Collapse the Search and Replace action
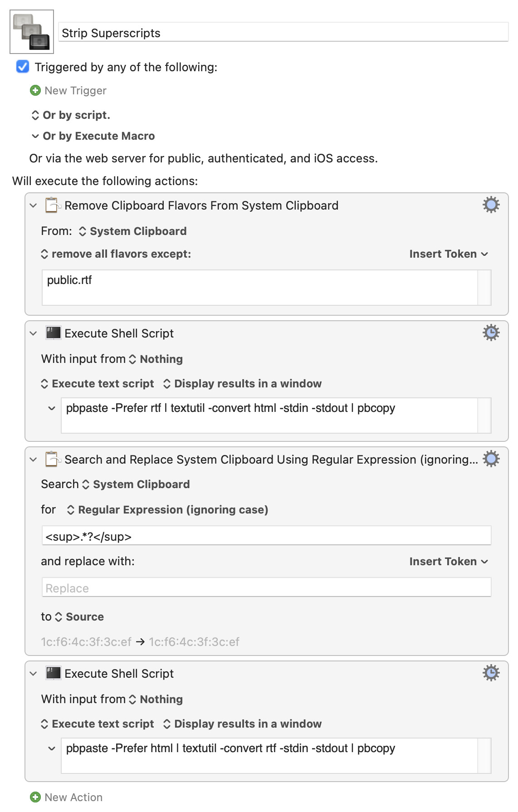The height and width of the screenshot is (812, 518). point(33,460)
